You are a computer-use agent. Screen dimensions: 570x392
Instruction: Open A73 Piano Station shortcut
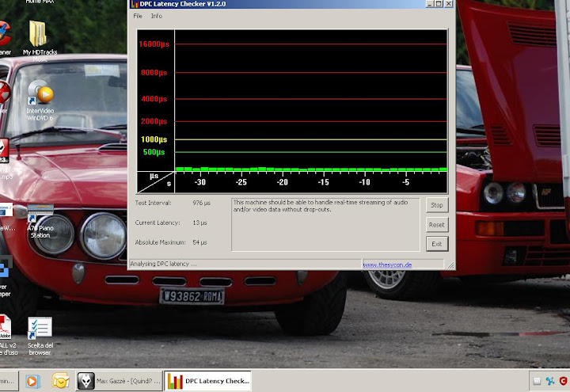pos(40,221)
